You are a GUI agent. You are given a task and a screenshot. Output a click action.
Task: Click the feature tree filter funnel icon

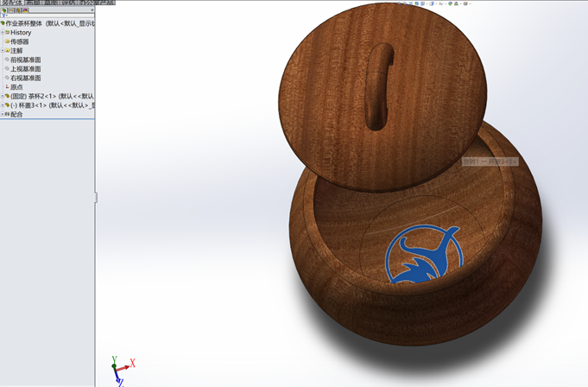3,16
